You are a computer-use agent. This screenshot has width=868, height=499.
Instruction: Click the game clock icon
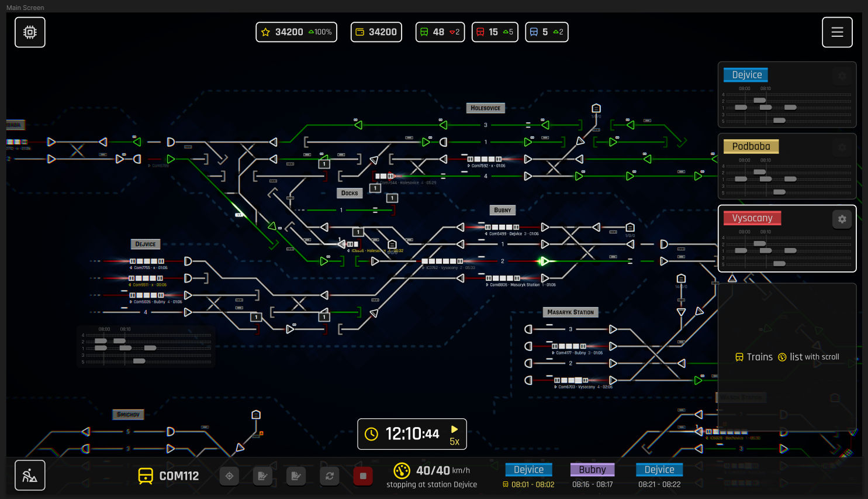371,434
